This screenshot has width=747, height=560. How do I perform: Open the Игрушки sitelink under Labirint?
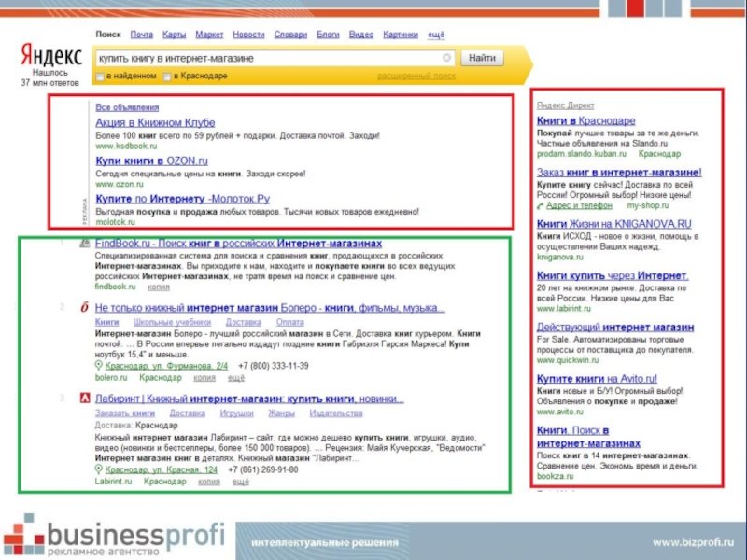tap(237, 413)
